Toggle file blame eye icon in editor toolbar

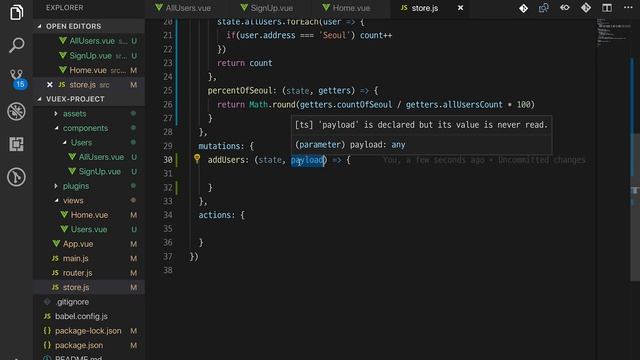point(565,8)
